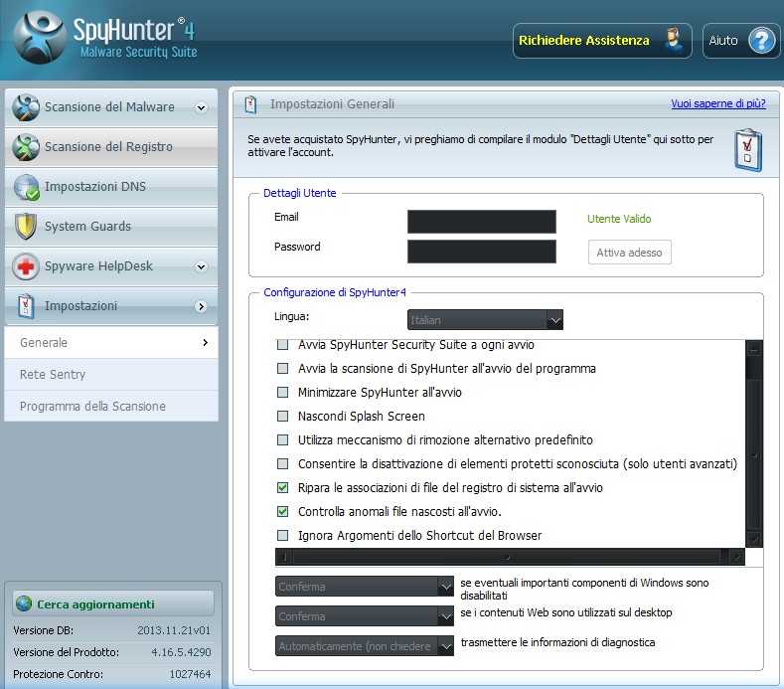
Task: Click the Configurazione di SpyHunter4 group label
Action: pyautogui.click(x=335, y=292)
